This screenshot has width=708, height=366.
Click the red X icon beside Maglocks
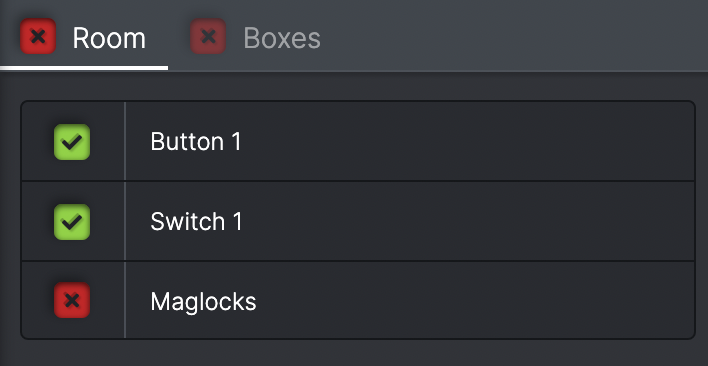72,300
